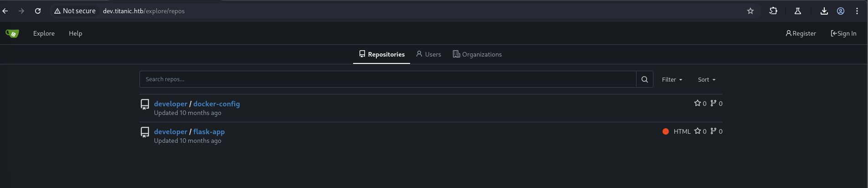Expand the Filter dropdown
The width and height of the screenshot is (868, 188).
(x=672, y=79)
